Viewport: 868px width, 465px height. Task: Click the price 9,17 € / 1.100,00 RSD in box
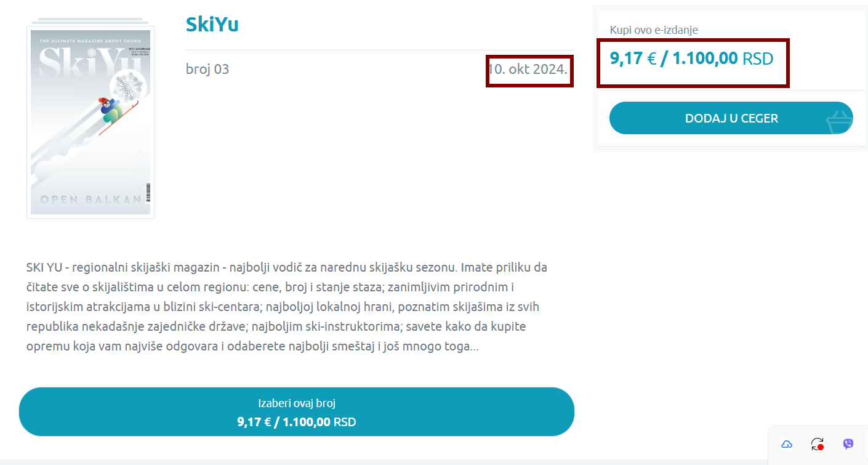(x=691, y=59)
